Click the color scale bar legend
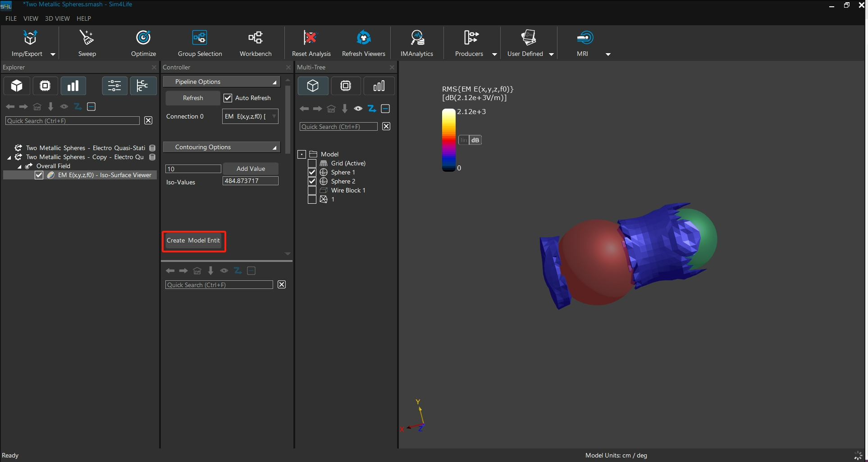The width and height of the screenshot is (868, 462). (448, 140)
